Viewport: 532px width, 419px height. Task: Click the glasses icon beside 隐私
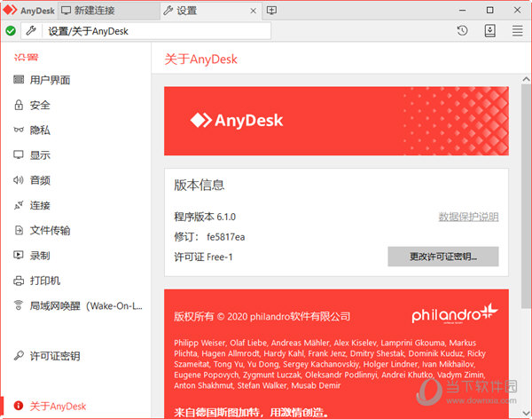click(x=19, y=130)
